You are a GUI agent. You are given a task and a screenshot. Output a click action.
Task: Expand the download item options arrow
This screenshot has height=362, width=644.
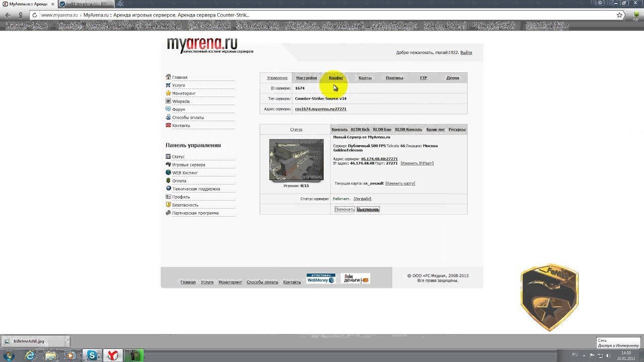point(67,341)
